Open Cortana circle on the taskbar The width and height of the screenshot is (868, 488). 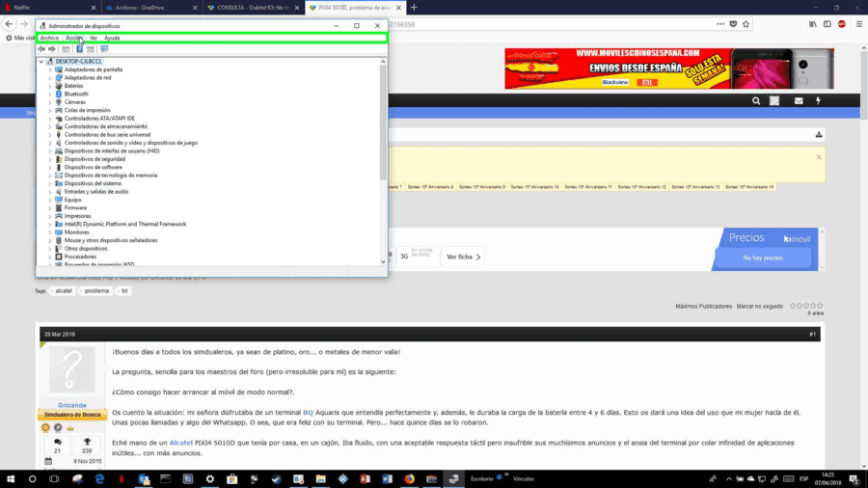(x=32, y=478)
